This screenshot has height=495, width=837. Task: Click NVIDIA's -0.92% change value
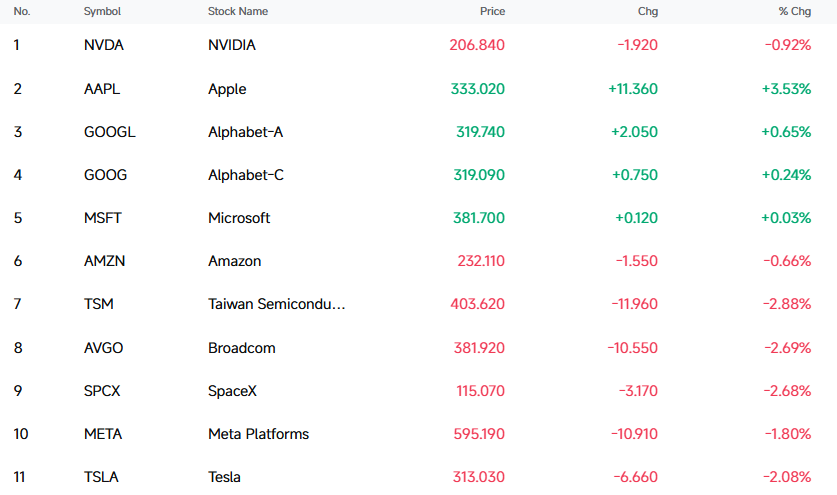(x=787, y=45)
